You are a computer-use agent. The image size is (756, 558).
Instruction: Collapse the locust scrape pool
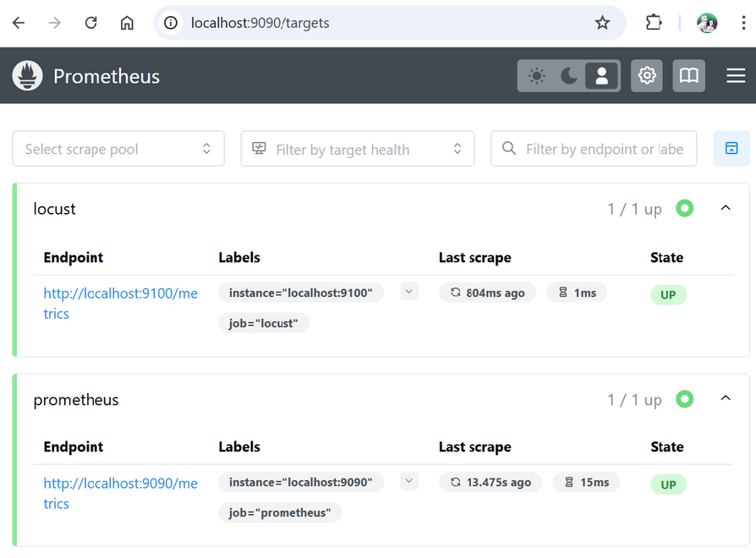[726, 208]
